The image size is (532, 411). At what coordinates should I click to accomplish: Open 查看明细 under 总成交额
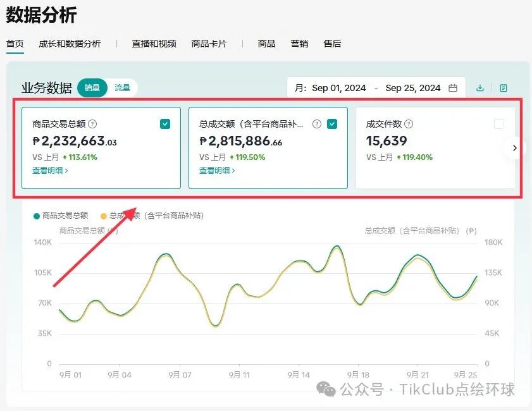coord(217,170)
